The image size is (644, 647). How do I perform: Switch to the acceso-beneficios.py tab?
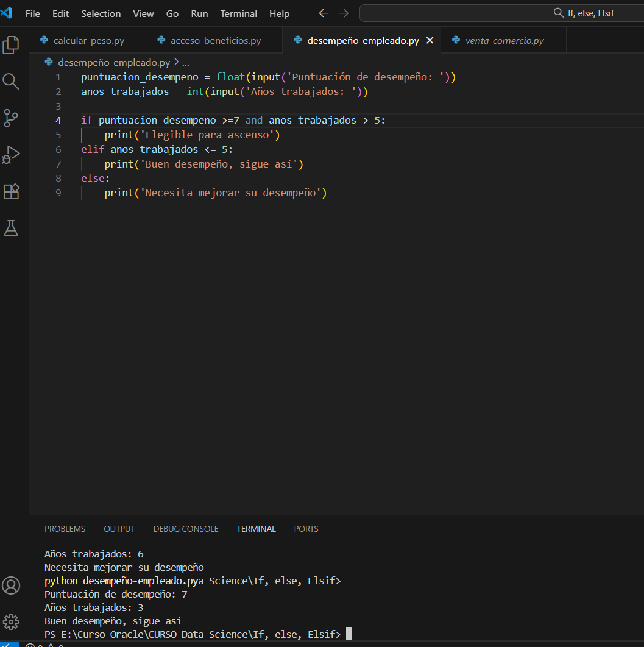(x=215, y=41)
